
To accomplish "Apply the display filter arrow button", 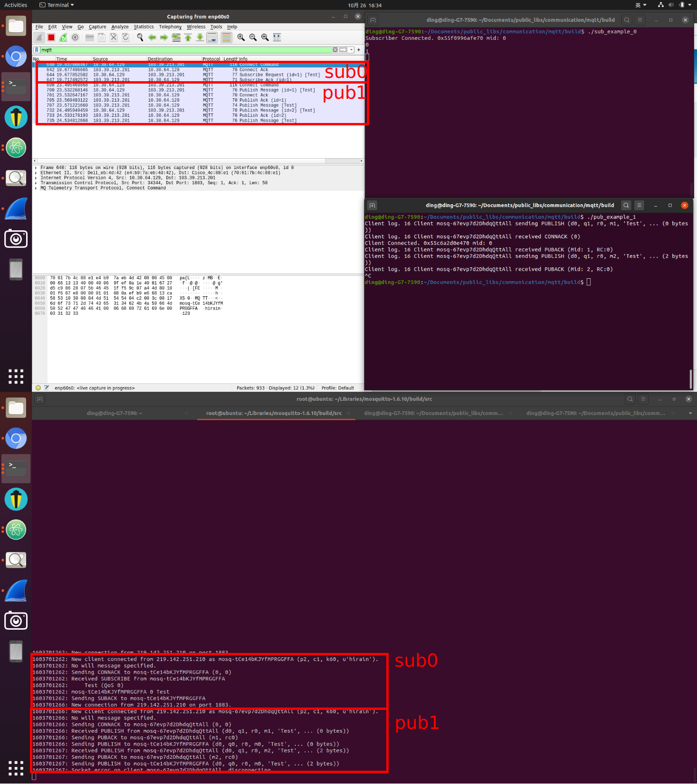I will pos(343,50).
